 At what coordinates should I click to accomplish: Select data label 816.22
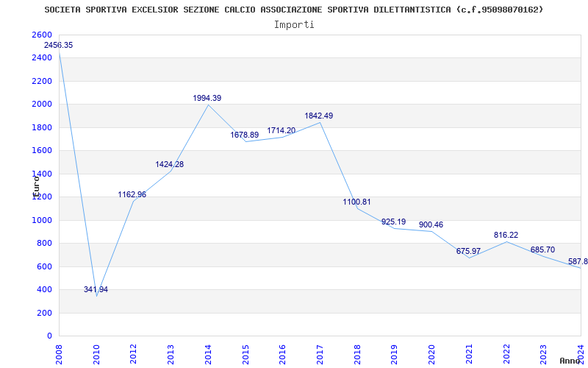click(x=506, y=235)
